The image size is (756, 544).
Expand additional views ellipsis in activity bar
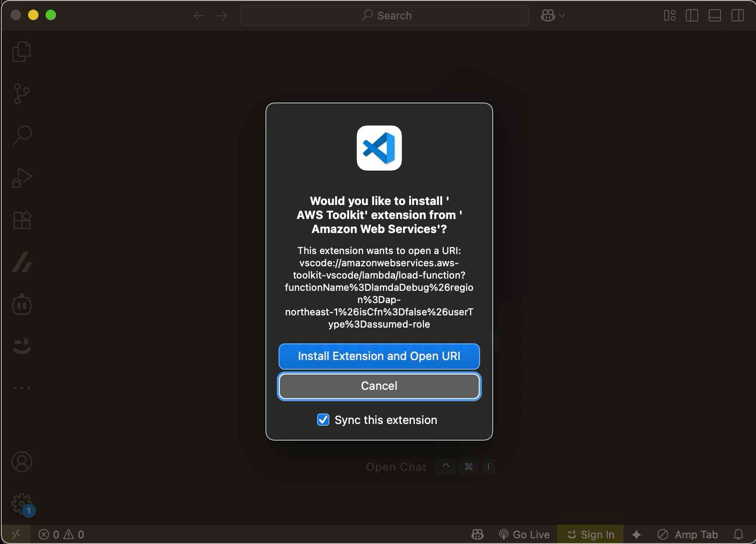click(21, 388)
